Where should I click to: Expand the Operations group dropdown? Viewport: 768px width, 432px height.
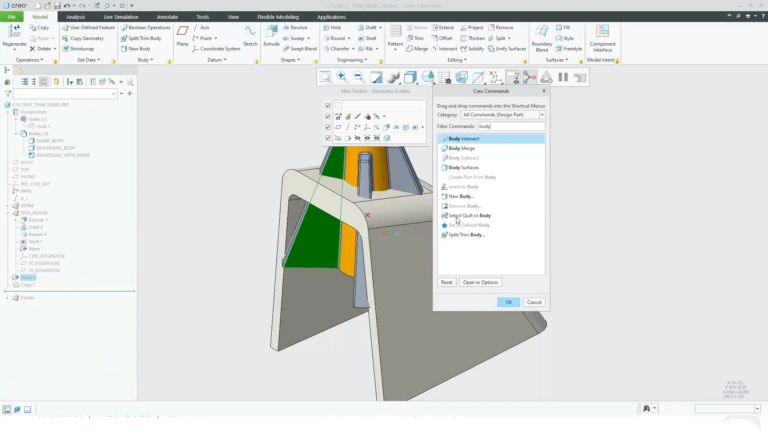tap(29, 60)
